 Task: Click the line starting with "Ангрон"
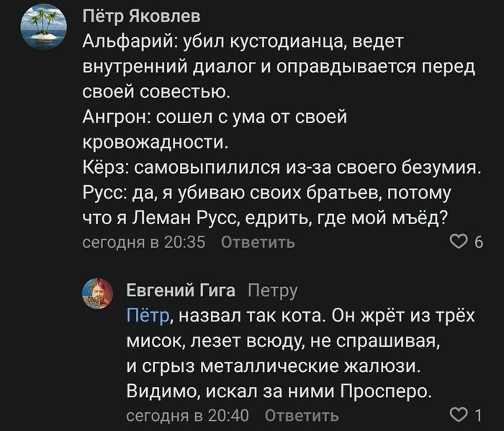click(x=216, y=117)
